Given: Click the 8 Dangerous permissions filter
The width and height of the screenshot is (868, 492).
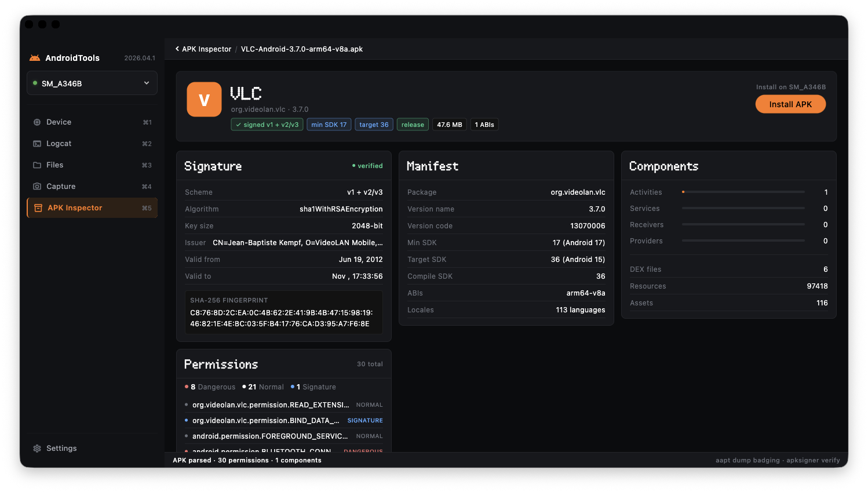Looking at the screenshot, I should 210,387.
